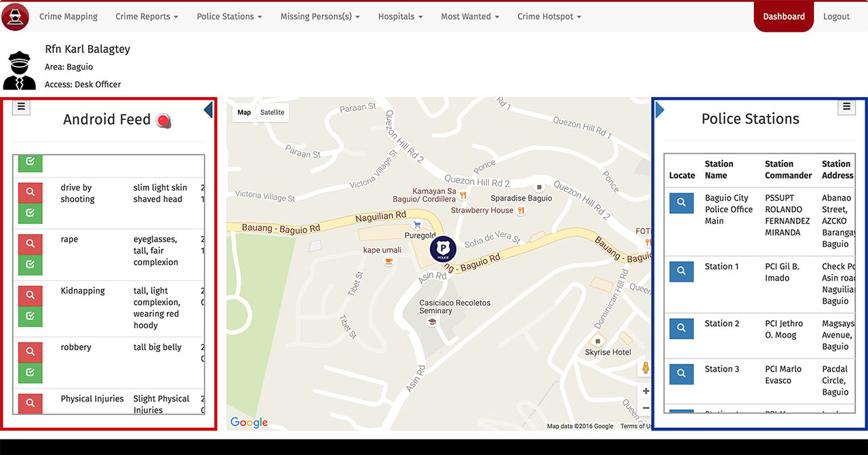This screenshot has width=868, height=455.
Task: Click the Logout link
Action: (836, 16)
